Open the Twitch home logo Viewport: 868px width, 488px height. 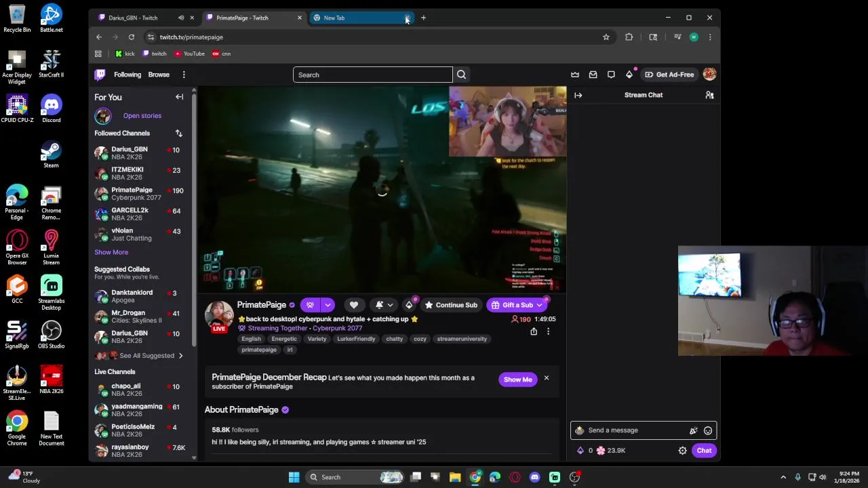click(x=100, y=75)
